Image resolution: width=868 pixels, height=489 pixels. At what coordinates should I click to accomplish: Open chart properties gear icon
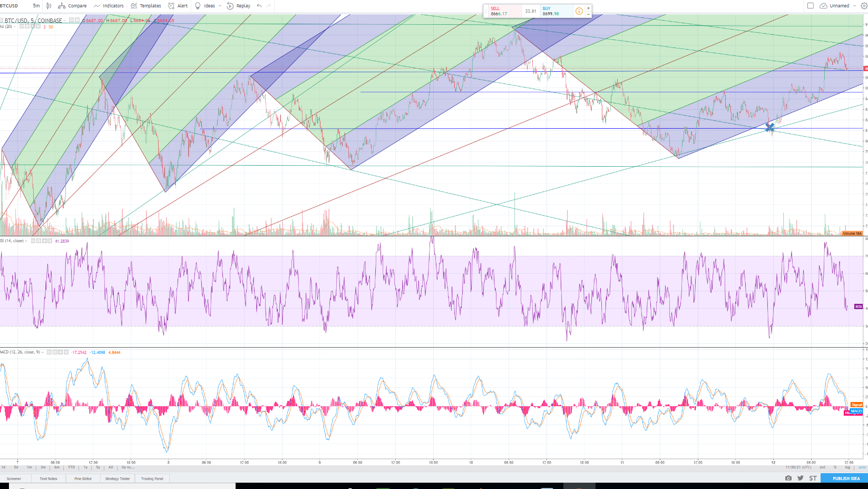(x=864, y=6)
